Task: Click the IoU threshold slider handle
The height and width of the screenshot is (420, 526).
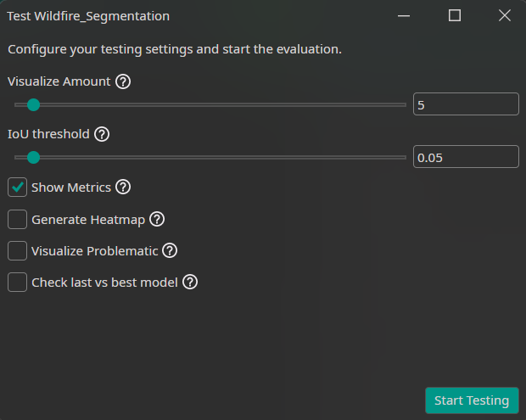Action: point(33,157)
